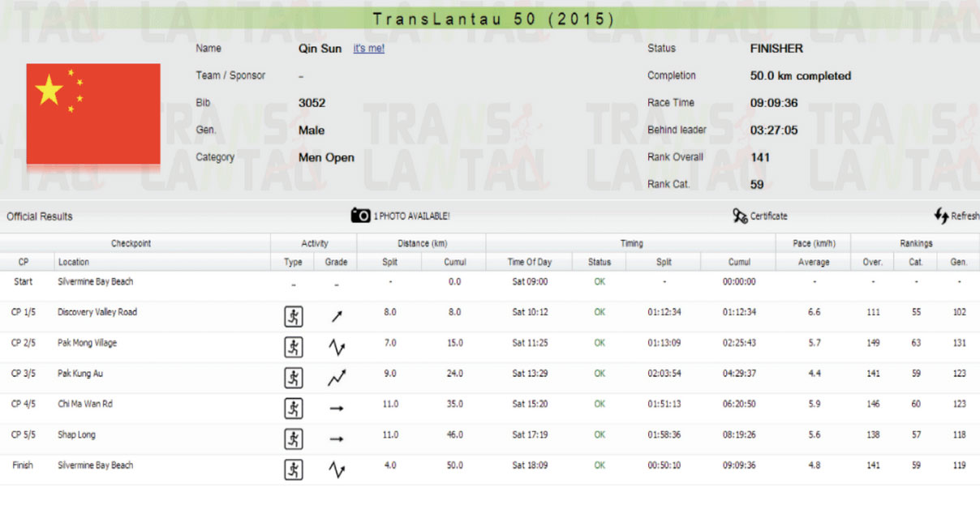Click Silvermine Bay Beach in Finish row
Screen dimensions: 980x505
tap(96, 465)
